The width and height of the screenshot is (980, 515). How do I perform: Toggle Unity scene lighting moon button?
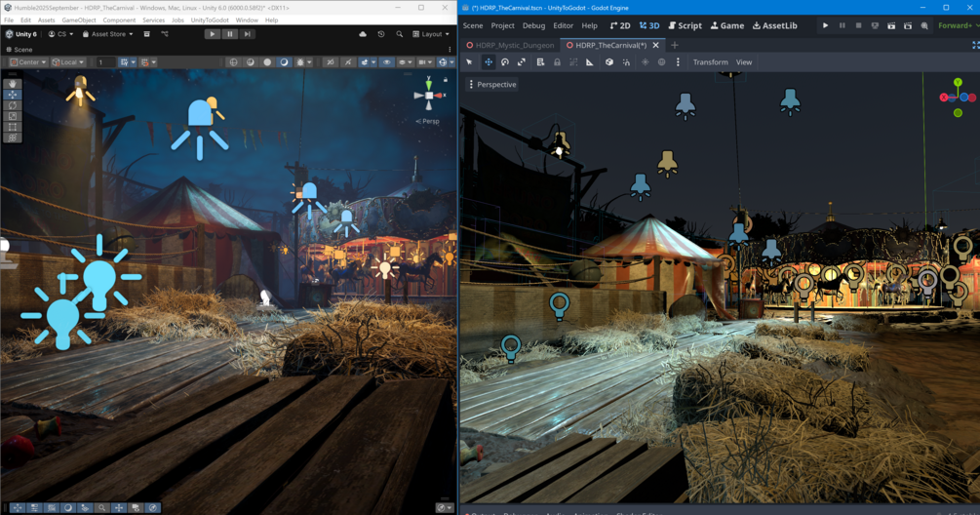[x=284, y=62]
